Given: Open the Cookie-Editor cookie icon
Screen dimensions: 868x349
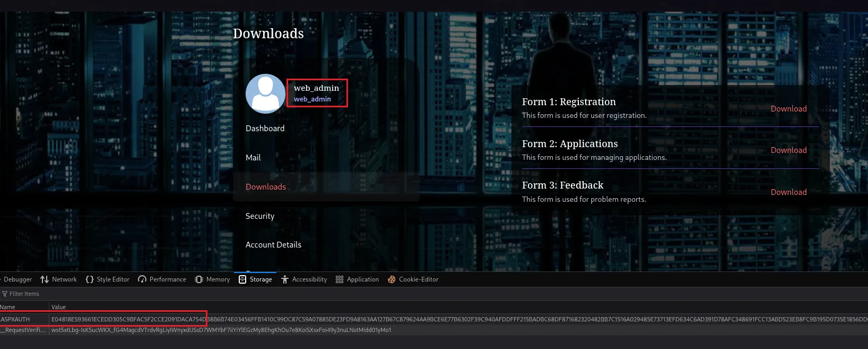Looking at the screenshot, I should coord(392,279).
